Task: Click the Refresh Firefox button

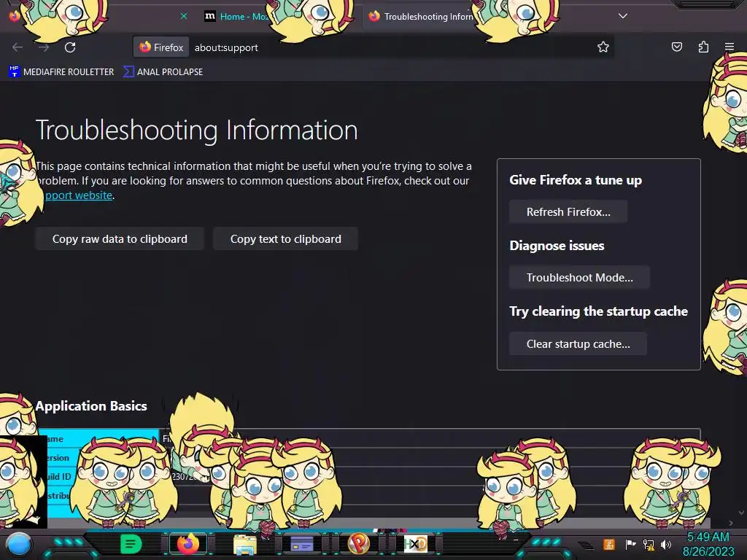Action: click(568, 212)
